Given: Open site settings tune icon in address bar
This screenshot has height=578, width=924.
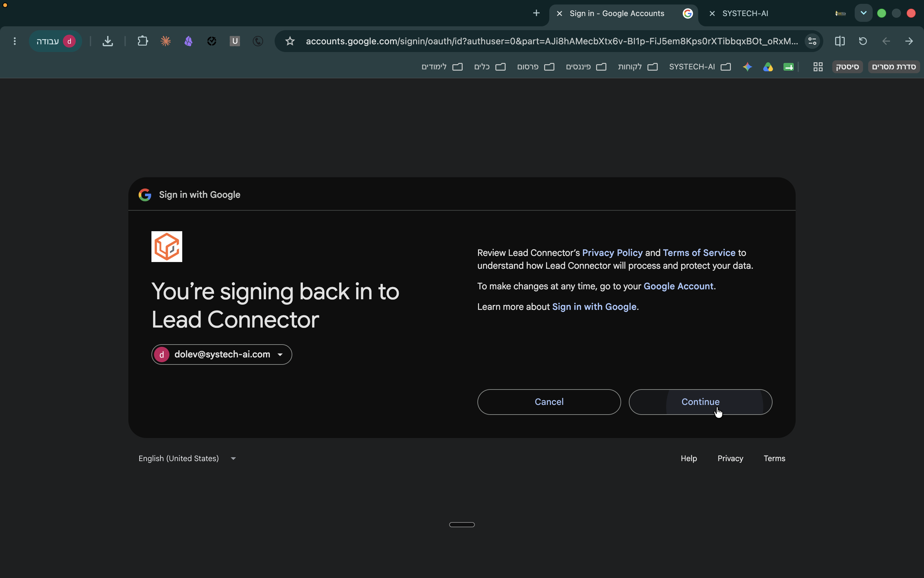Looking at the screenshot, I should coord(812,41).
